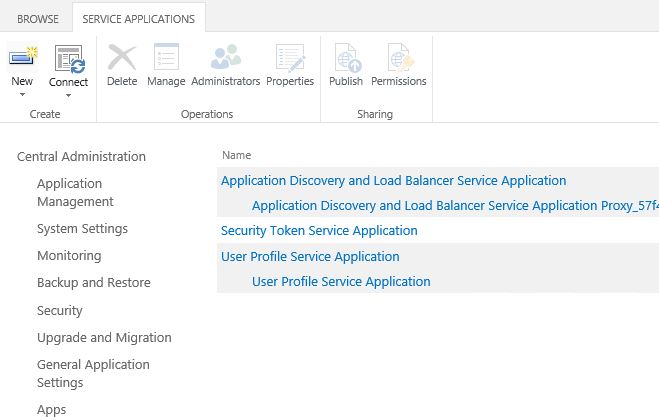The image size is (659, 417).
Task: Open Administrators from the ribbon
Action: point(225,58)
